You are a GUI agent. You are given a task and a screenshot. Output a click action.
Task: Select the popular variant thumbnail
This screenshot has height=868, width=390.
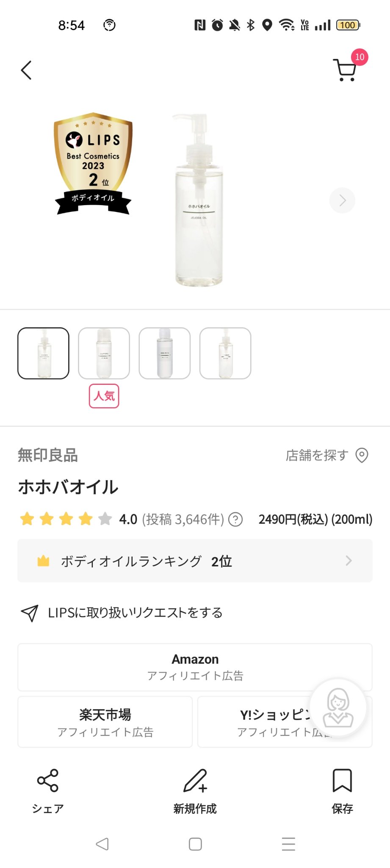[104, 353]
